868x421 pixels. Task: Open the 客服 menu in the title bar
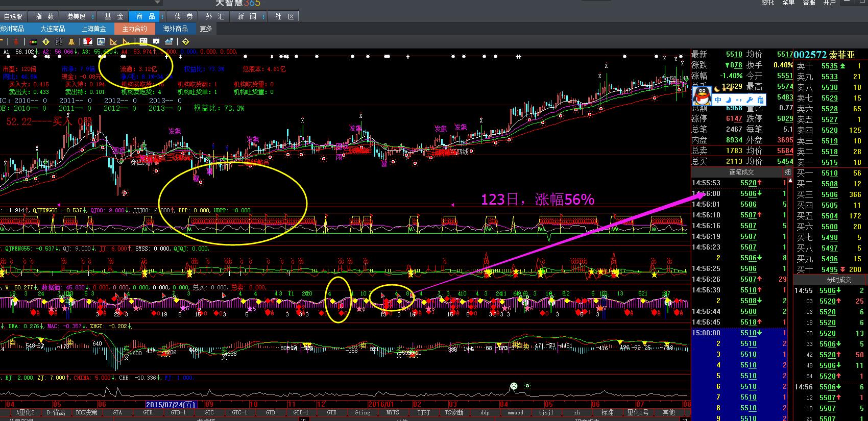tap(809, 3)
